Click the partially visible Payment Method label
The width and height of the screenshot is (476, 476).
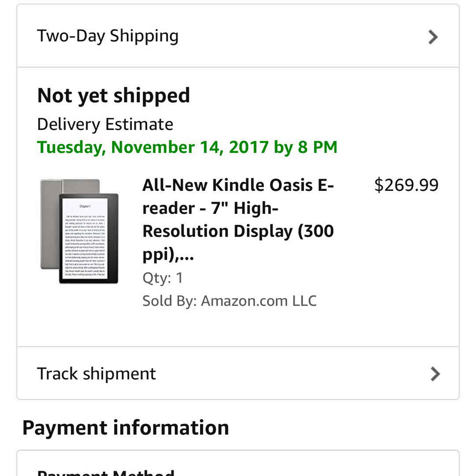pos(106,472)
